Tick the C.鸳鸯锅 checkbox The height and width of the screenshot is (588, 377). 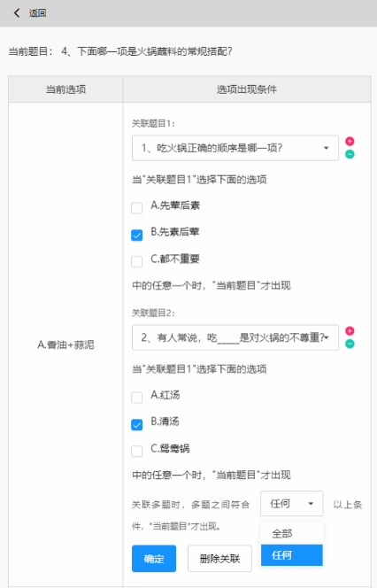click(x=137, y=451)
